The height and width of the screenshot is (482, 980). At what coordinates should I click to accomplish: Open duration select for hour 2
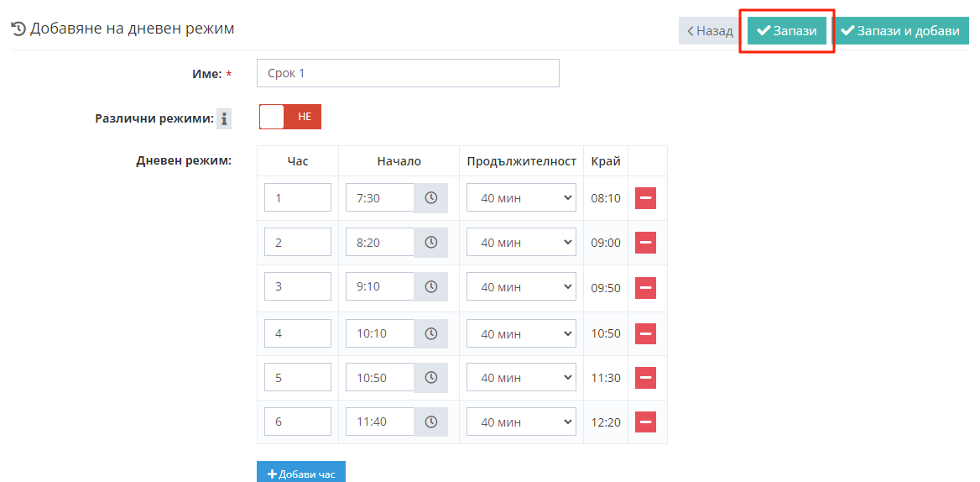pyautogui.click(x=521, y=243)
